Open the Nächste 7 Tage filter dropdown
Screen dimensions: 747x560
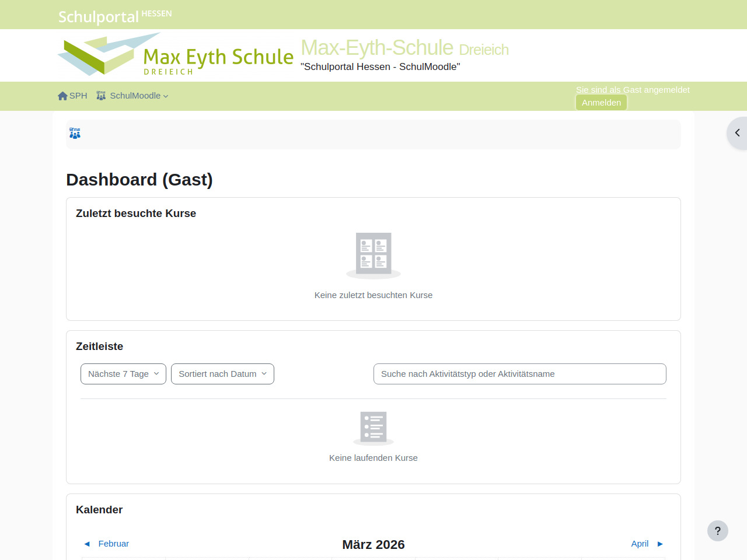[123, 374]
